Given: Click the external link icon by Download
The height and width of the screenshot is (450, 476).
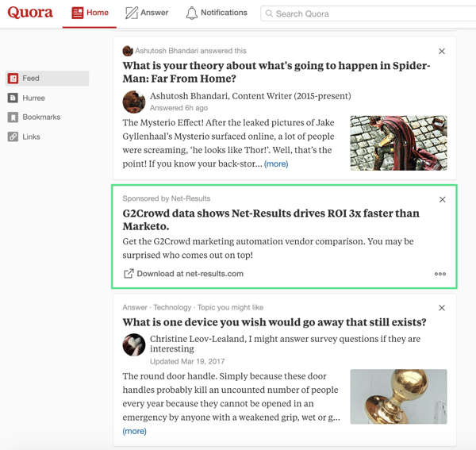Looking at the screenshot, I should point(129,274).
